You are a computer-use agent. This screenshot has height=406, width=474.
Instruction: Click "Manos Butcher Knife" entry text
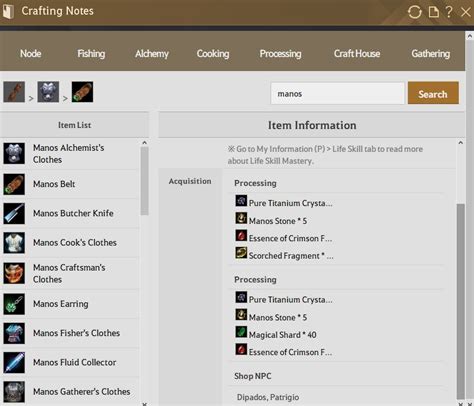point(73,213)
